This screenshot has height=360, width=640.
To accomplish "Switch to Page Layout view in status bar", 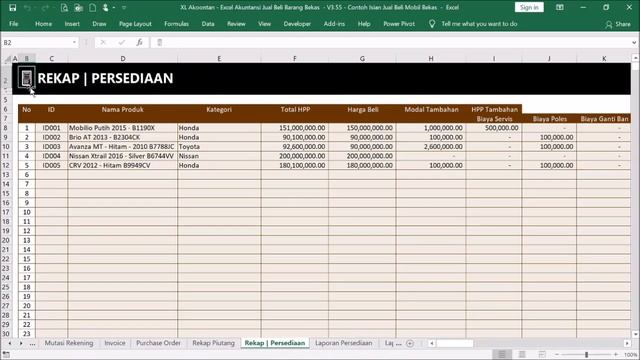I will [522, 354].
